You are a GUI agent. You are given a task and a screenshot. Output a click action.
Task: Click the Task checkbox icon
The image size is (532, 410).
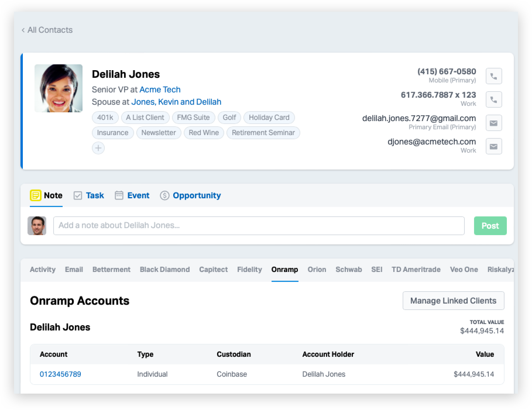coord(78,195)
